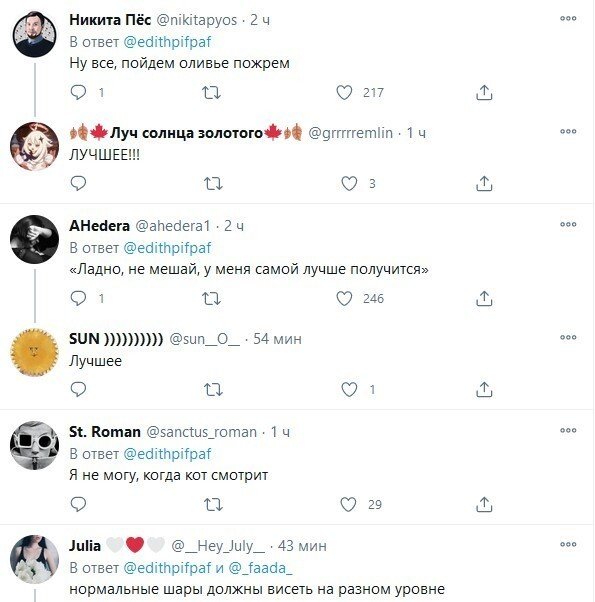
Task: Open more options on Никита Пёс's tweet
Action: click(568, 18)
